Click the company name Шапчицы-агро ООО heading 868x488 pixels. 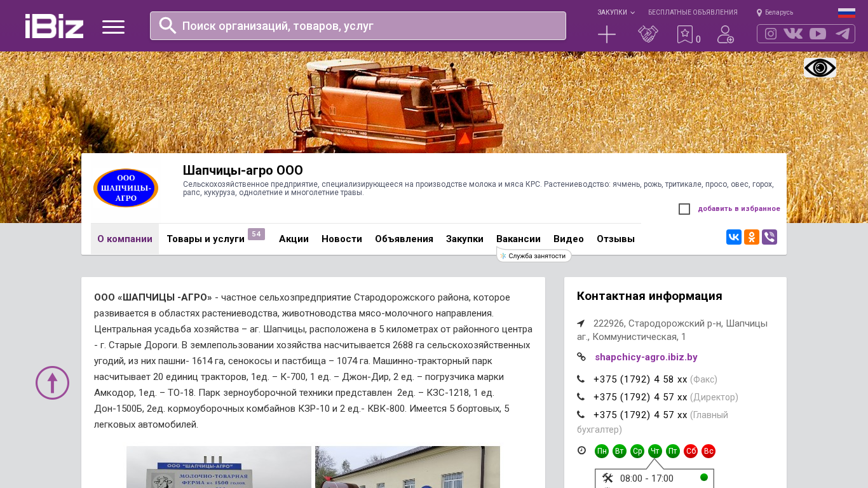click(x=243, y=170)
